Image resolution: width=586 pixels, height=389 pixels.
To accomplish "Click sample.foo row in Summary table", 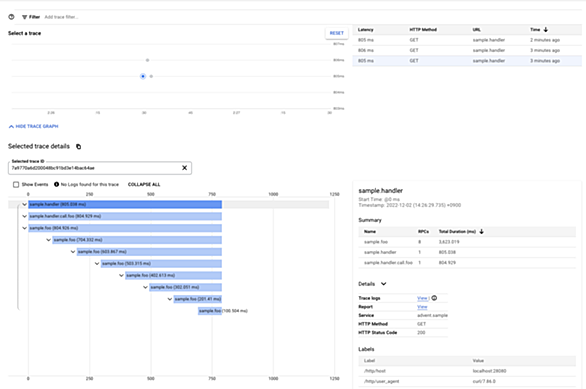I will pyautogui.click(x=467, y=242).
